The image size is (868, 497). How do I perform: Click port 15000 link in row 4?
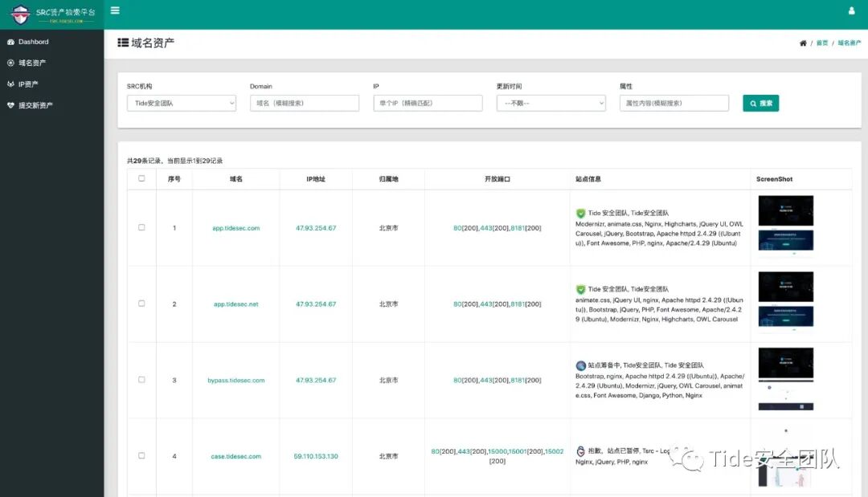[x=497, y=452]
